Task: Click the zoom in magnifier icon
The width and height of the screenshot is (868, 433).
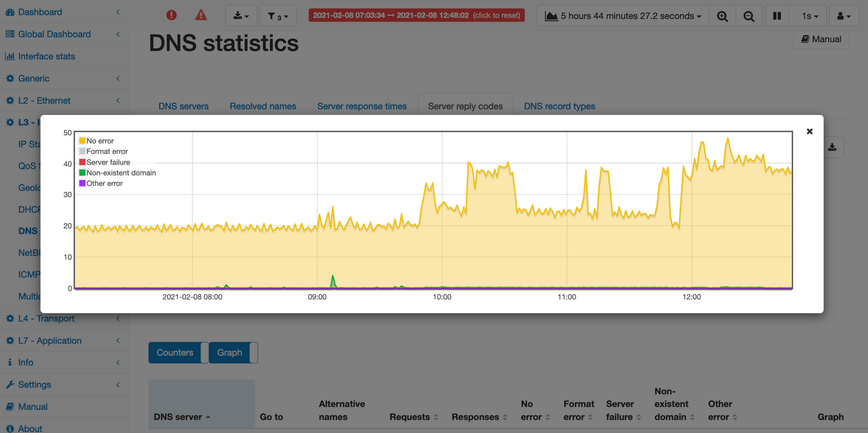Action: pos(722,16)
